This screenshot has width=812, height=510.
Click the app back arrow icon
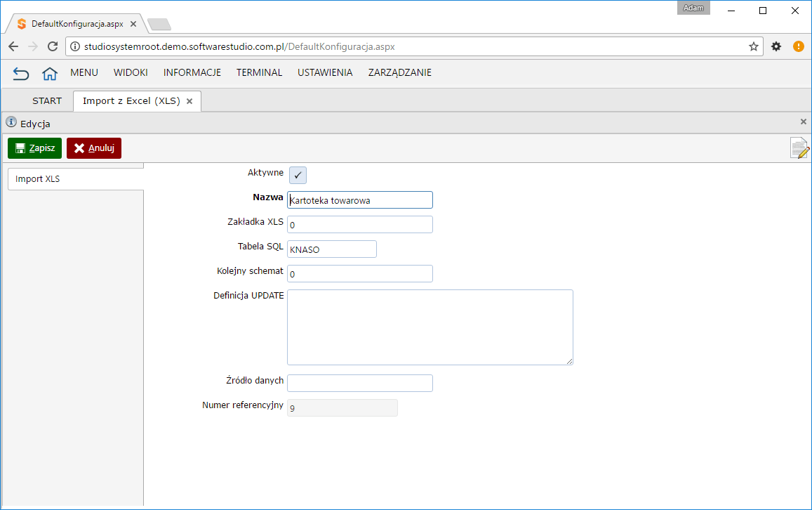pyautogui.click(x=21, y=74)
